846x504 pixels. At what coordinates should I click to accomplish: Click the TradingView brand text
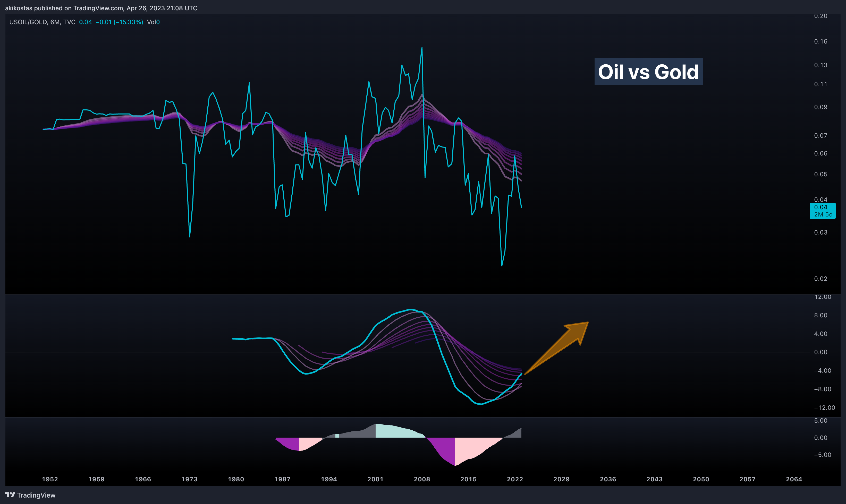pos(36,495)
